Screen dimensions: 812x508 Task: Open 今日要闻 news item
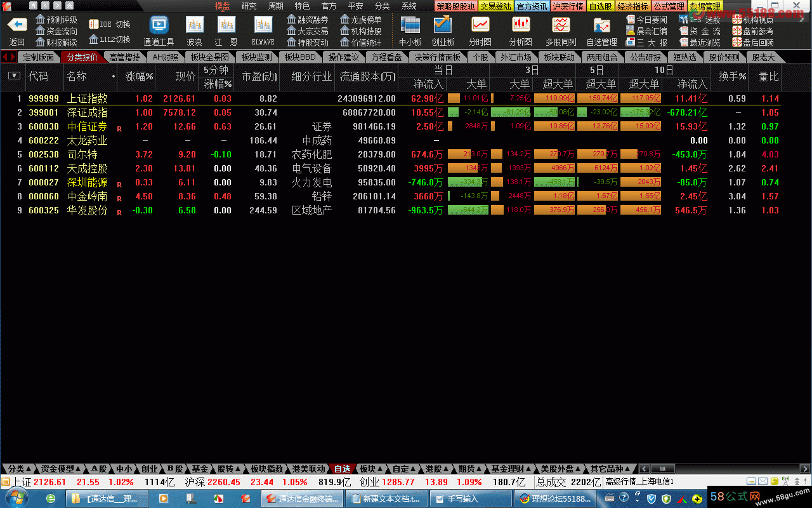pos(646,20)
